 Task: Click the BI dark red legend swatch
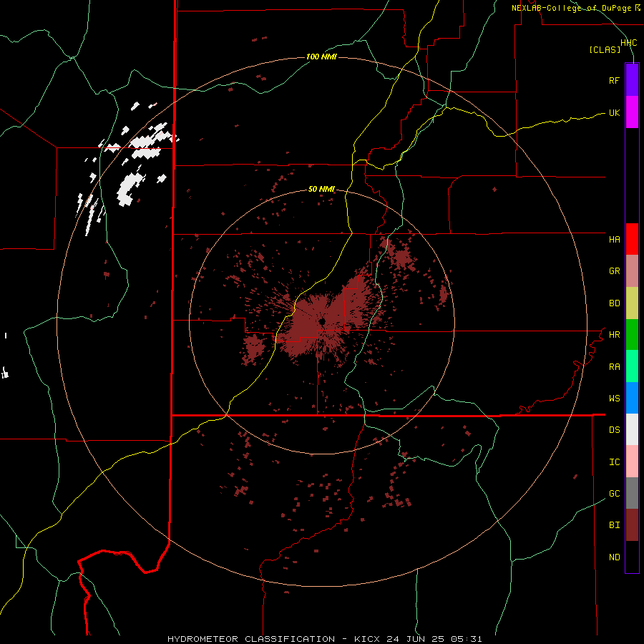point(632,525)
